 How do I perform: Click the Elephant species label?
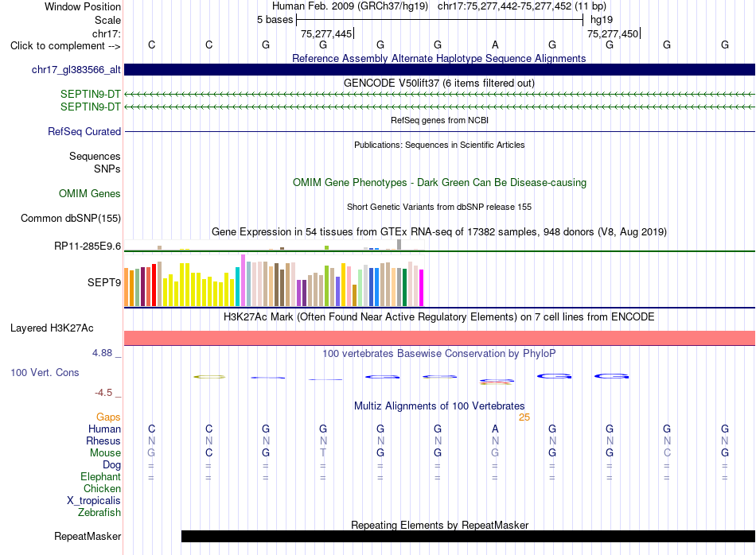pos(100,476)
